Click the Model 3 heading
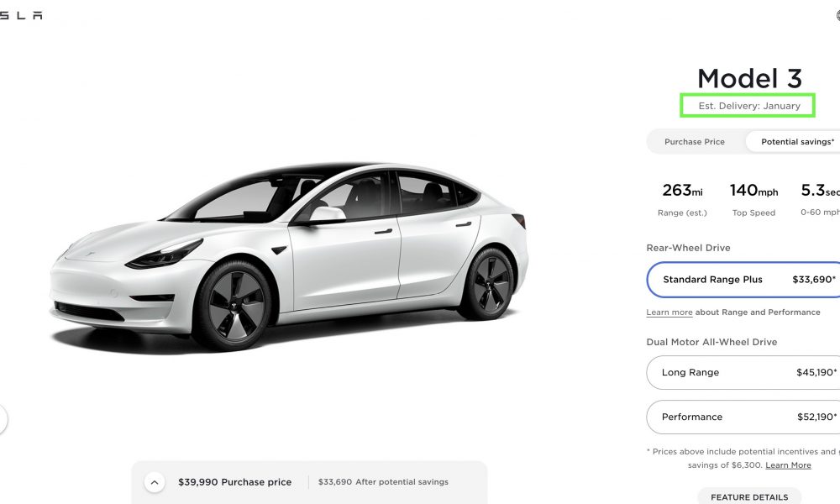Image resolution: width=840 pixels, height=504 pixels. (749, 79)
